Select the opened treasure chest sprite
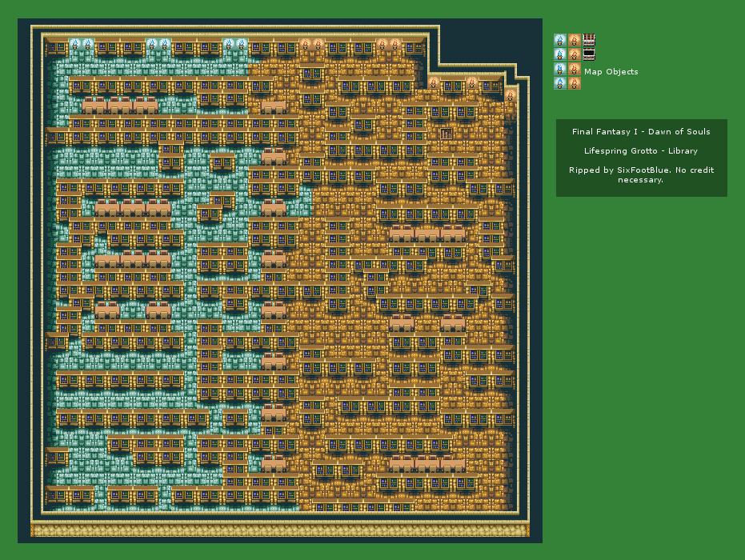The height and width of the screenshot is (560, 745). [589, 54]
